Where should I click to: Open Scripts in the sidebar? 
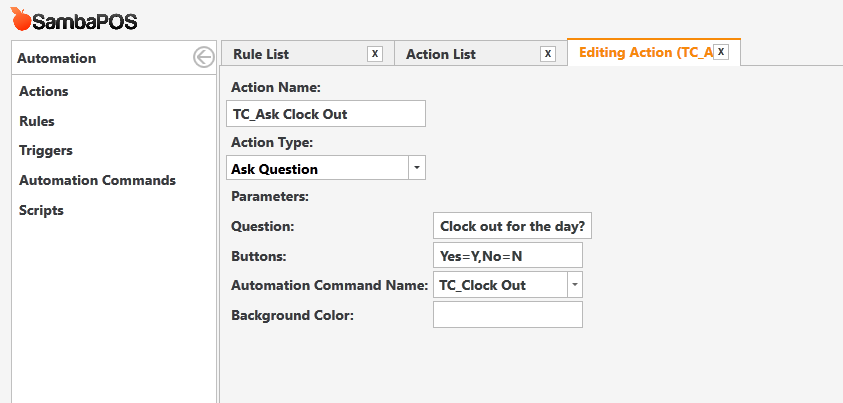click(x=41, y=211)
